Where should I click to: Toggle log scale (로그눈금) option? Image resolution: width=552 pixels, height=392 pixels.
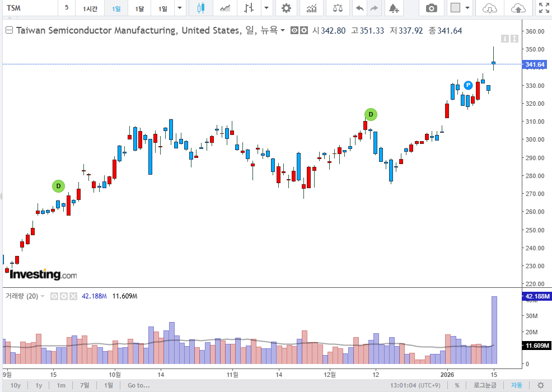point(485,385)
